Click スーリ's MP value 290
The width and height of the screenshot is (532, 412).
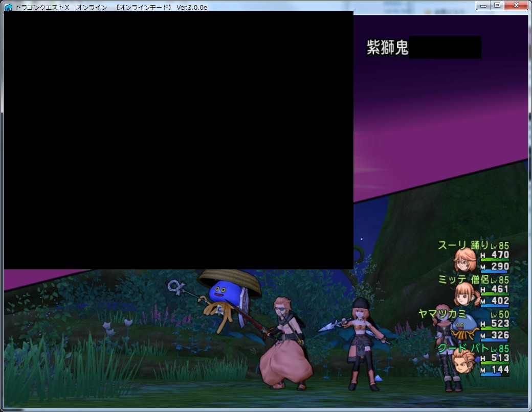500,266
